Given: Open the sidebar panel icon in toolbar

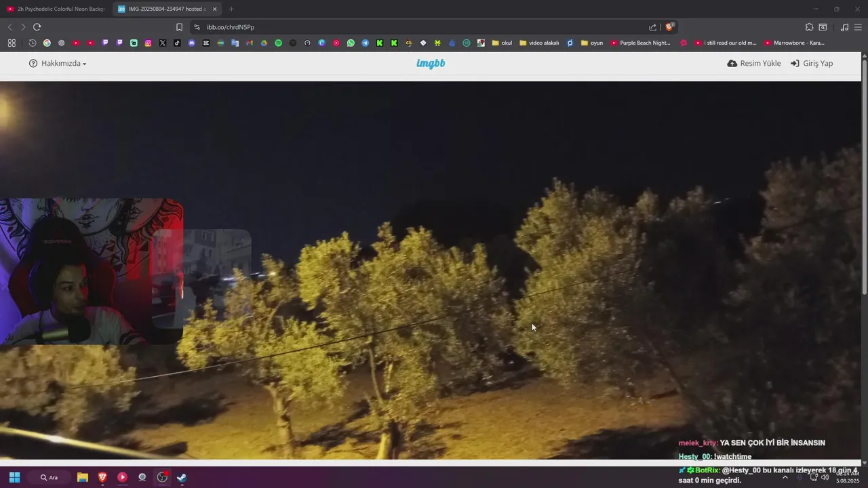Looking at the screenshot, I should tap(823, 27).
